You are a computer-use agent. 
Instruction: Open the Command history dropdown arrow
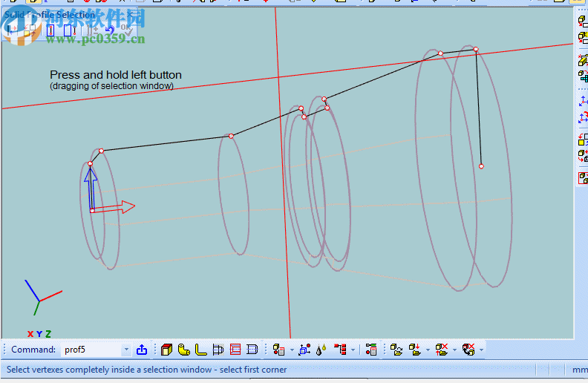click(x=126, y=350)
